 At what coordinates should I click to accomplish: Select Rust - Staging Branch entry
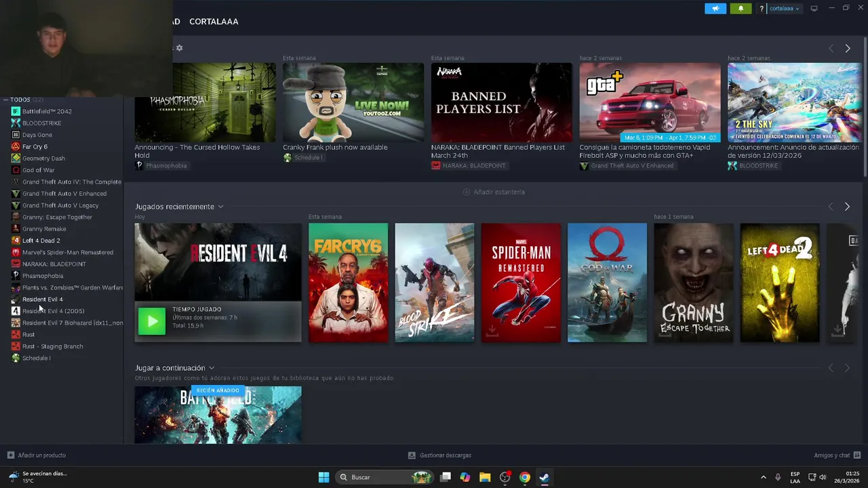click(x=53, y=346)
